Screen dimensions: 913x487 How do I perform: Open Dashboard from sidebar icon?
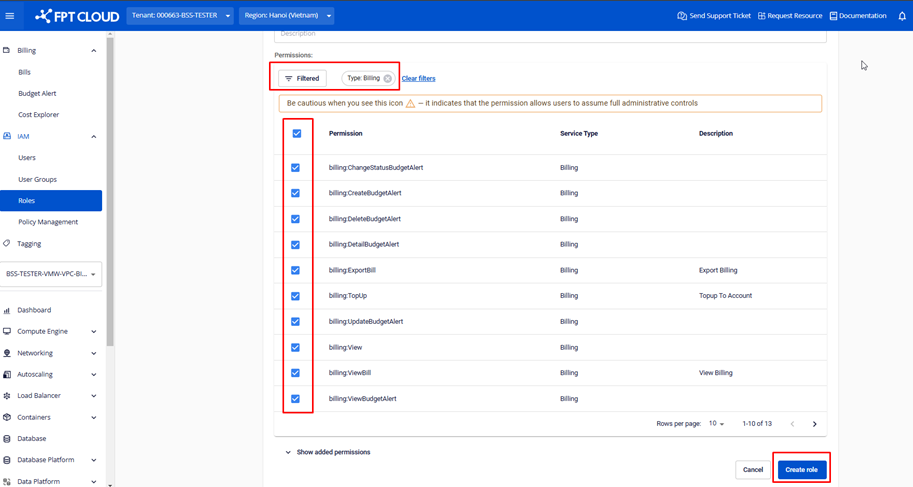[x=7, y=310]
